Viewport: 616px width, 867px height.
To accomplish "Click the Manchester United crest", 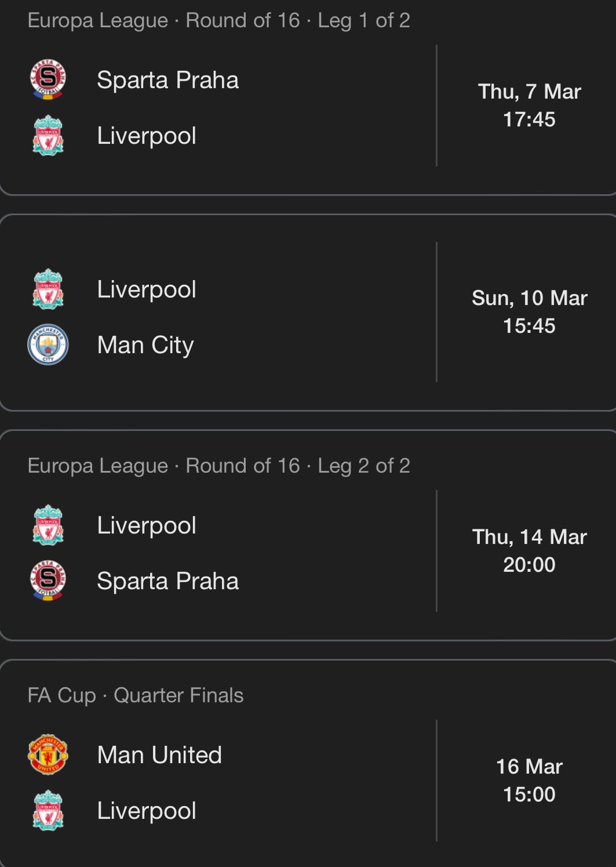I will tap(48, 754).
